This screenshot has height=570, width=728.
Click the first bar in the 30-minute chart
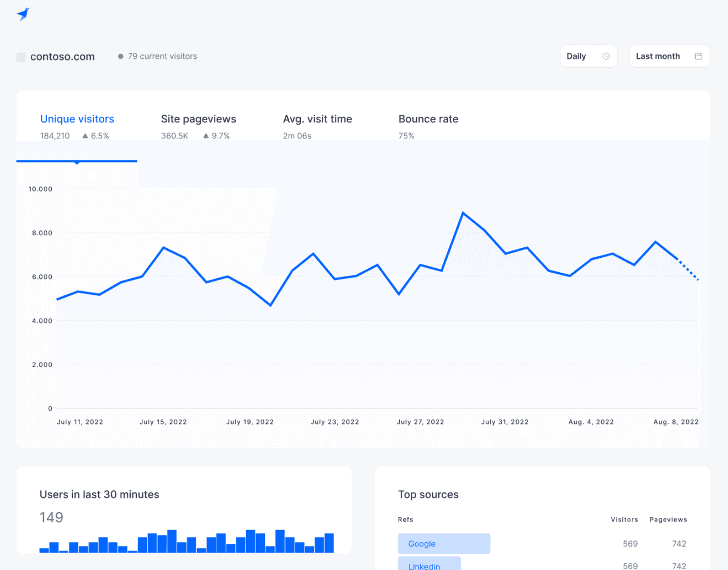click(x=44, y=550)
